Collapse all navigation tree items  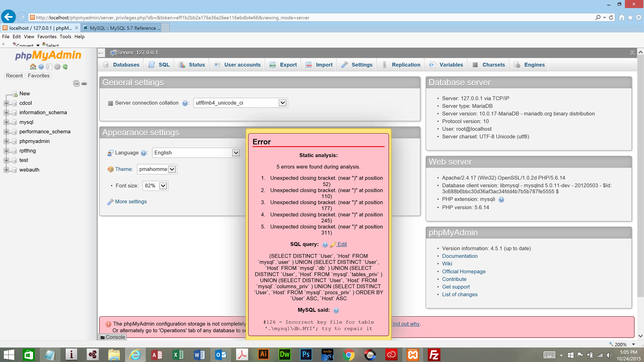(x=76, y=83)
